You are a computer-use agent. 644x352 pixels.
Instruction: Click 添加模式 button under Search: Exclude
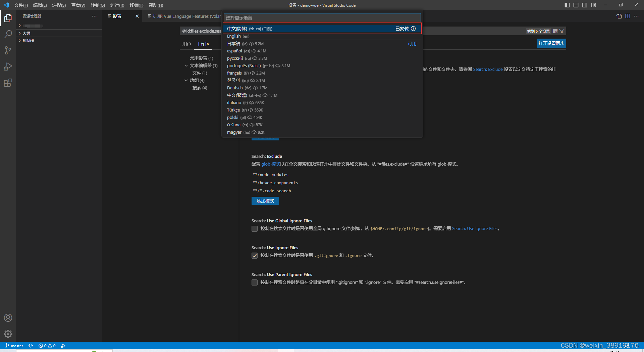(x=265, y=201)
